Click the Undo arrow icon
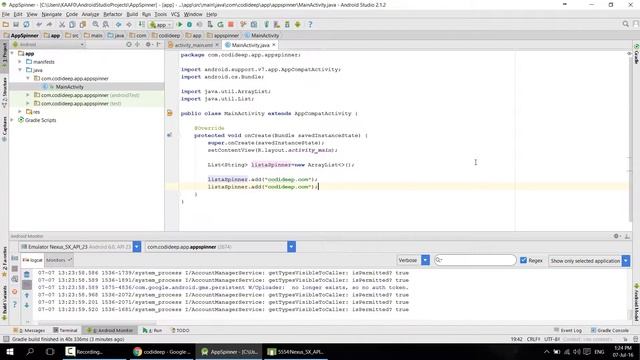Image resolution: width=640 pixels, height=360 pixels. [x=39, y=24]
